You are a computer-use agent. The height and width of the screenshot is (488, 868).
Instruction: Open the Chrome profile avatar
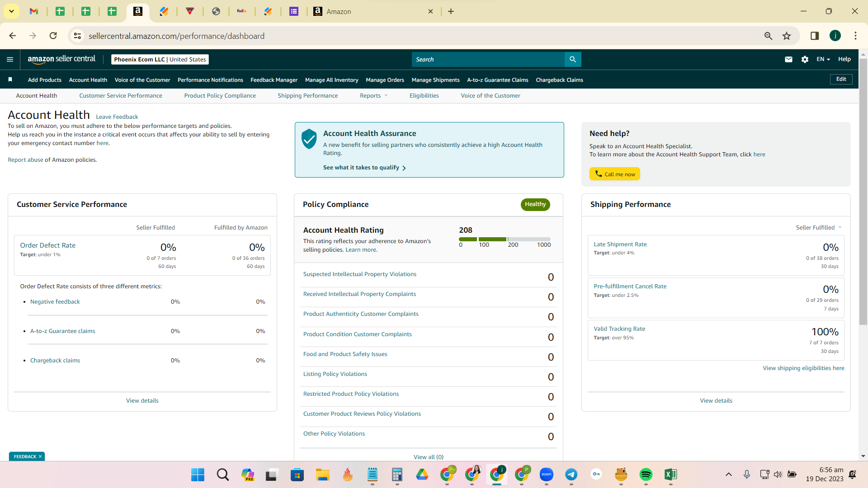tap(835, 36)
